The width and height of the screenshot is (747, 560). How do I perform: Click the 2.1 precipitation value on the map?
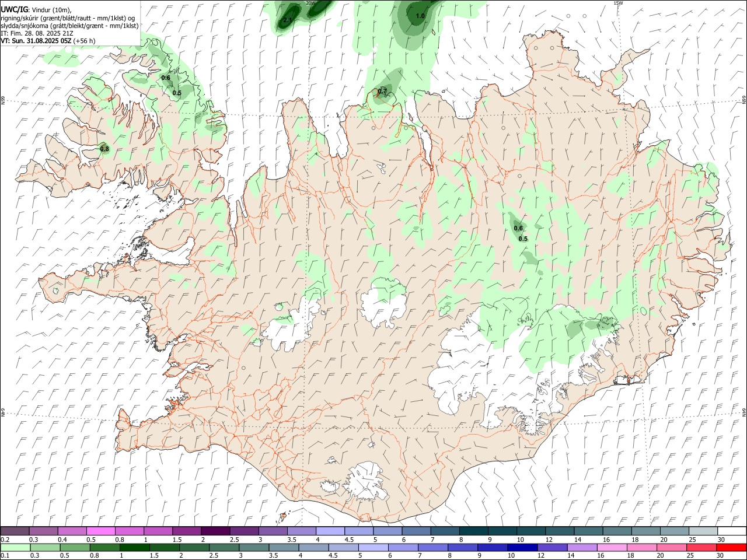287,20
